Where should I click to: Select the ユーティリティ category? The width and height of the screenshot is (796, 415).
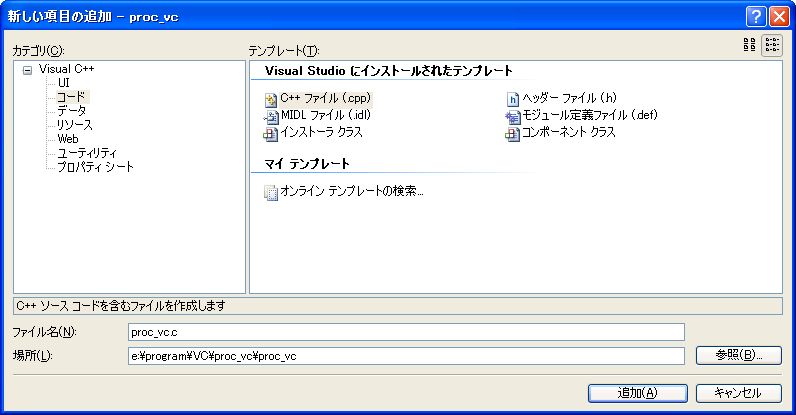pyautogui.click(x=87, y=153)
